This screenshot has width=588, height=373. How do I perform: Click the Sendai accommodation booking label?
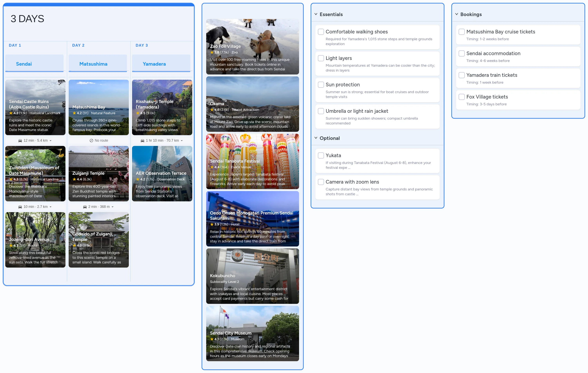493,53
